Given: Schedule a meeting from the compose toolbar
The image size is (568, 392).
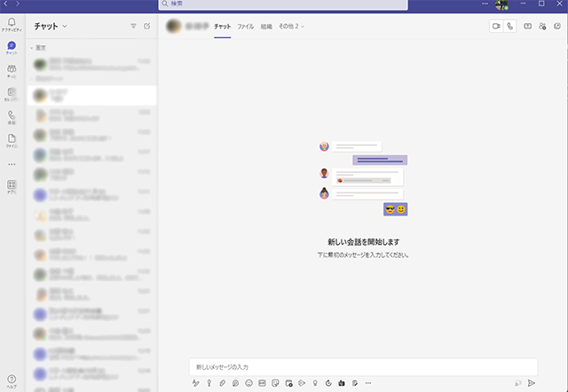Looking at the screenshot, I should pos(288,383).
